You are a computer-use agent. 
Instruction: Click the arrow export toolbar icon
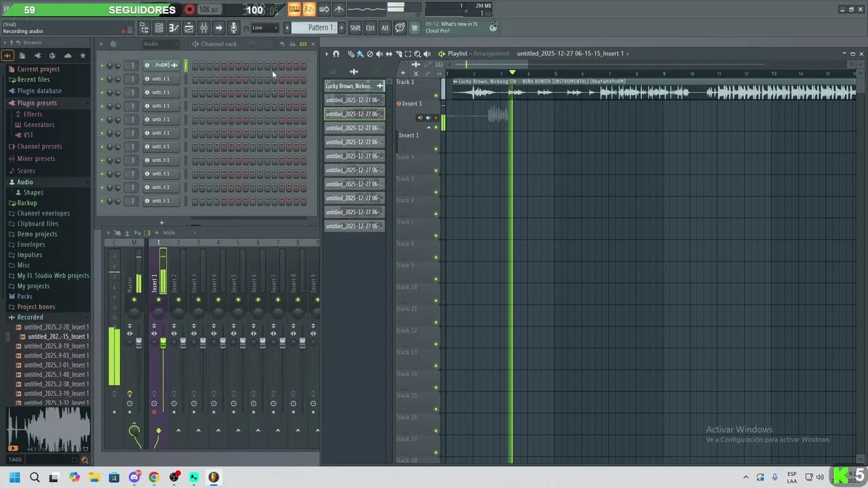pyautogui.click(x=218, y=28)
